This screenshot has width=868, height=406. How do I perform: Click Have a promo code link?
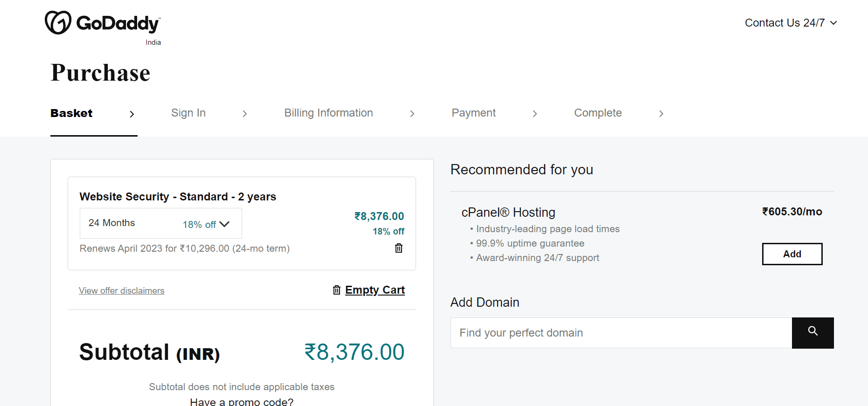tap(242, 402)
